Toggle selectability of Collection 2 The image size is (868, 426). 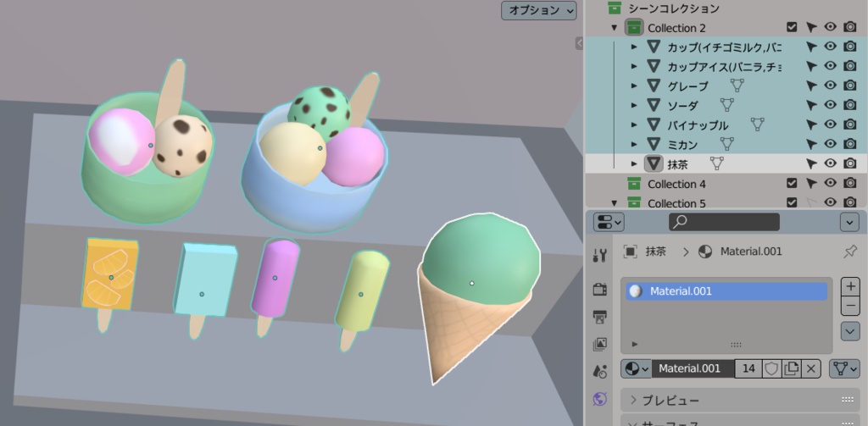811,27
